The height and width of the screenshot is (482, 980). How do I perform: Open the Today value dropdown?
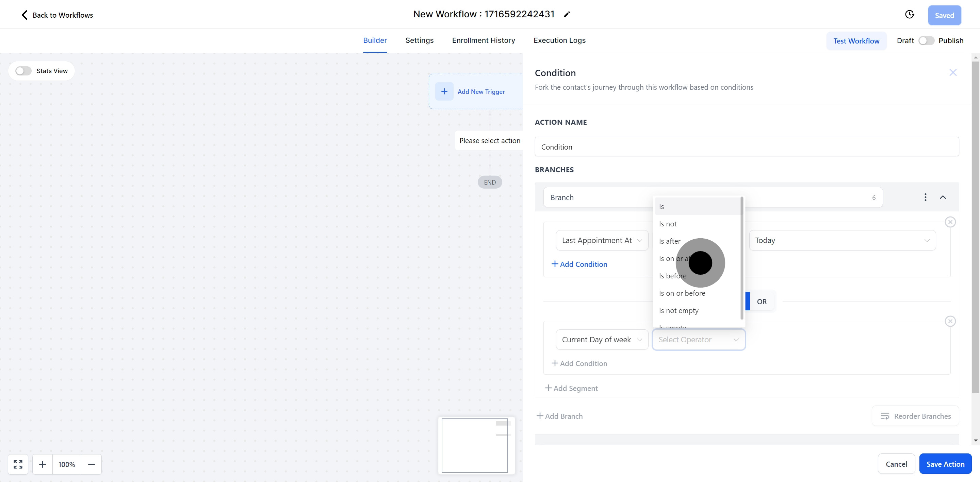842,240
